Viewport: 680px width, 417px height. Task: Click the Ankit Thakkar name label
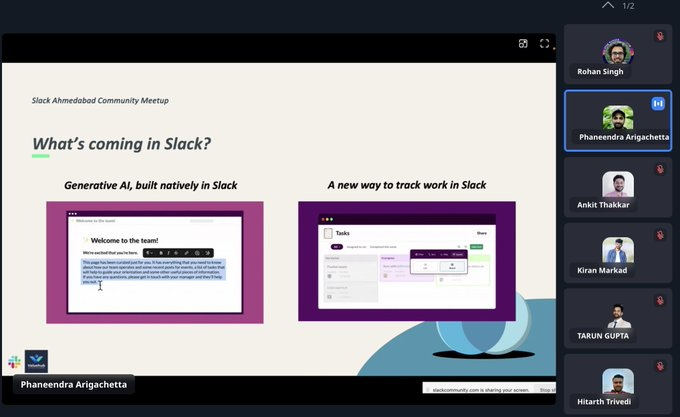tap(603, 205)
